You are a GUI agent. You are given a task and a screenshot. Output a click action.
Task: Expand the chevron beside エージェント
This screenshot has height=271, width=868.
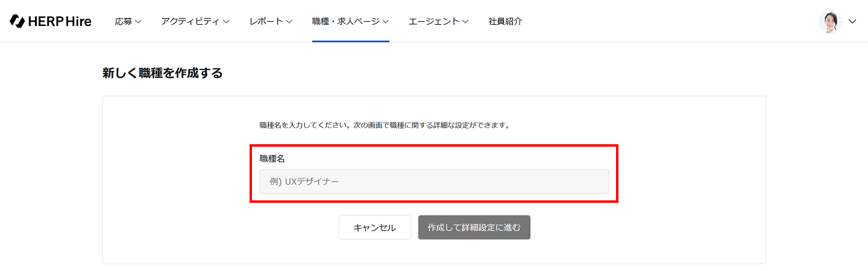[x=465, y=21]
